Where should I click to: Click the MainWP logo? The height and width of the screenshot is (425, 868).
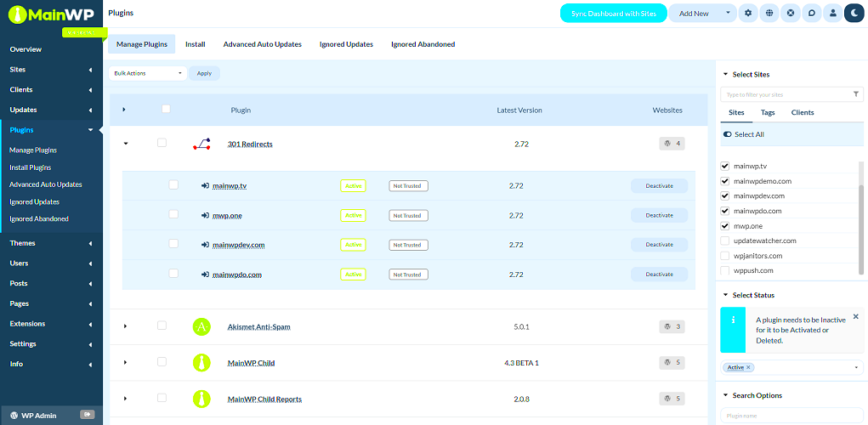51,14
